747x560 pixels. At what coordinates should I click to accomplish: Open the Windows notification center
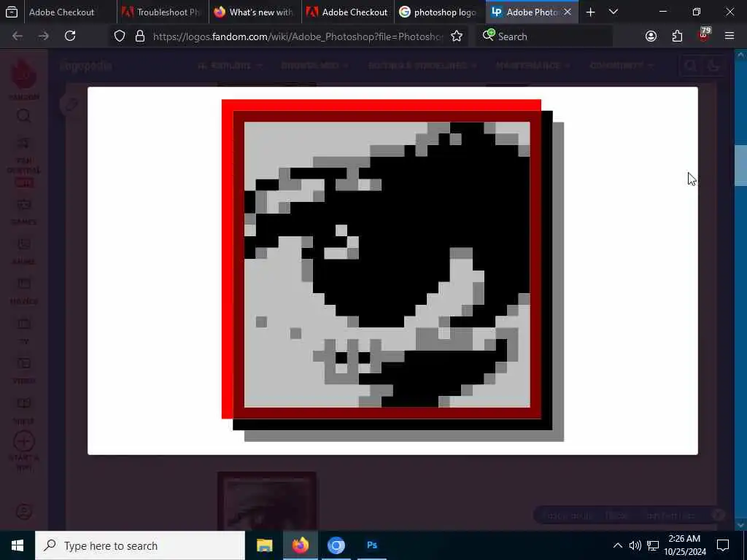click(723, 545)
